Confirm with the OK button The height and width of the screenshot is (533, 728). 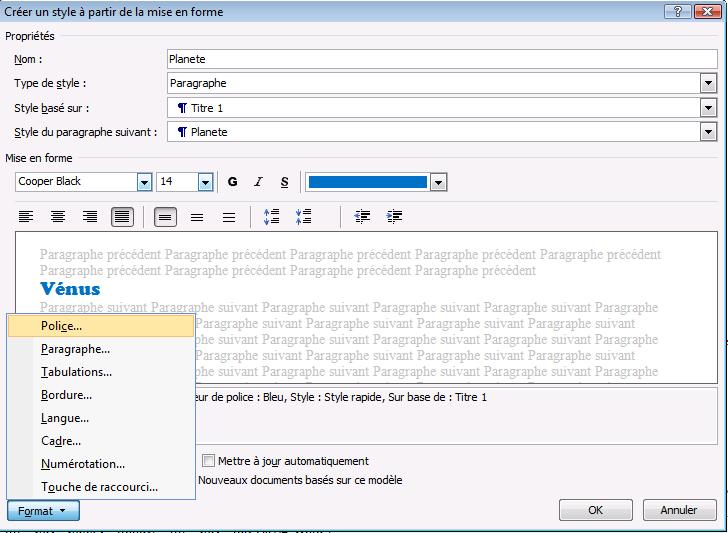pyautogui.click(x=596, y=510)
